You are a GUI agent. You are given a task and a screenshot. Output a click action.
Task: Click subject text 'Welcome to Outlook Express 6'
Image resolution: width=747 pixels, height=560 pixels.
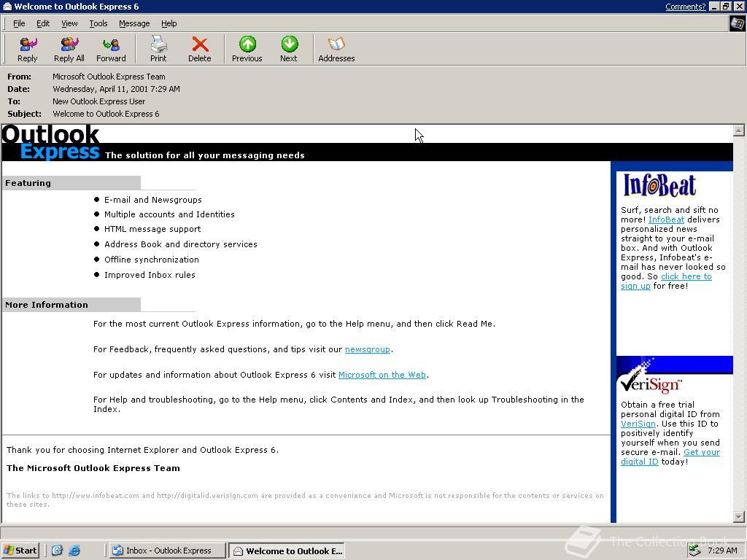point(106,114)
